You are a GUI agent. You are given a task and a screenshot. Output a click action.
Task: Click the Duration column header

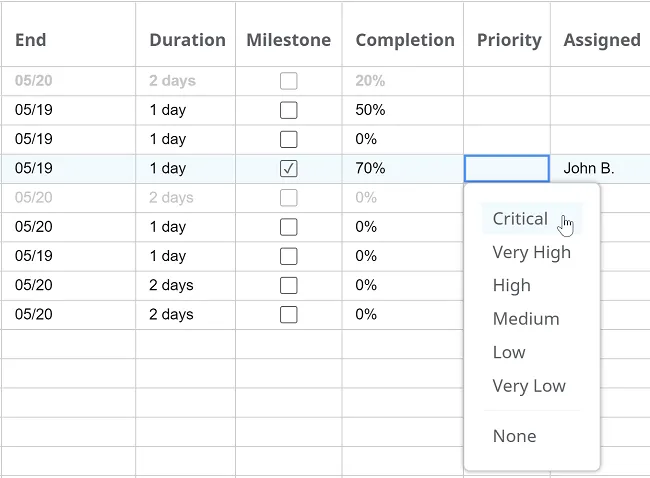187,40
